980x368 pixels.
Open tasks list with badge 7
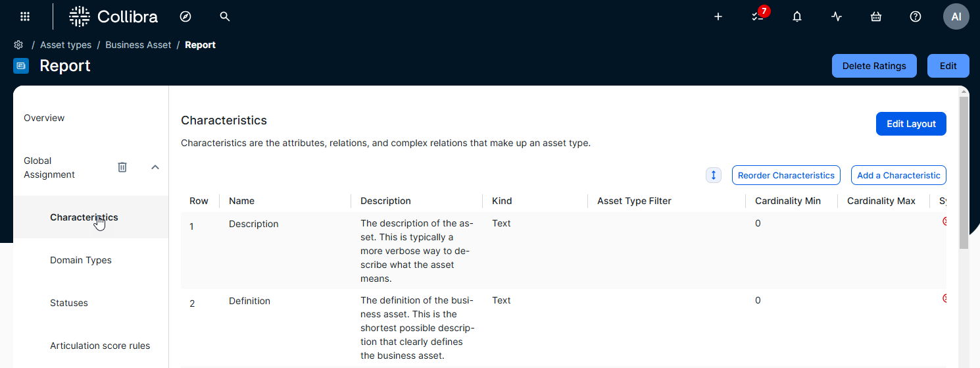(x=758, y=16)
